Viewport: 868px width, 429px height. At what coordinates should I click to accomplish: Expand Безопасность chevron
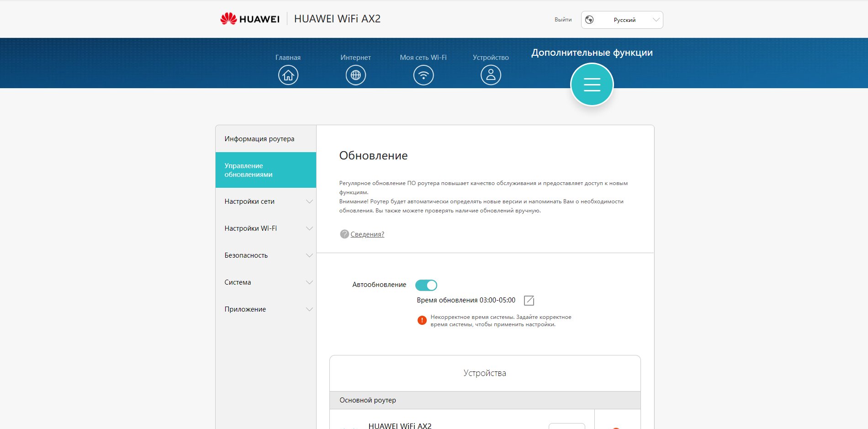click(x=309, y=255)
